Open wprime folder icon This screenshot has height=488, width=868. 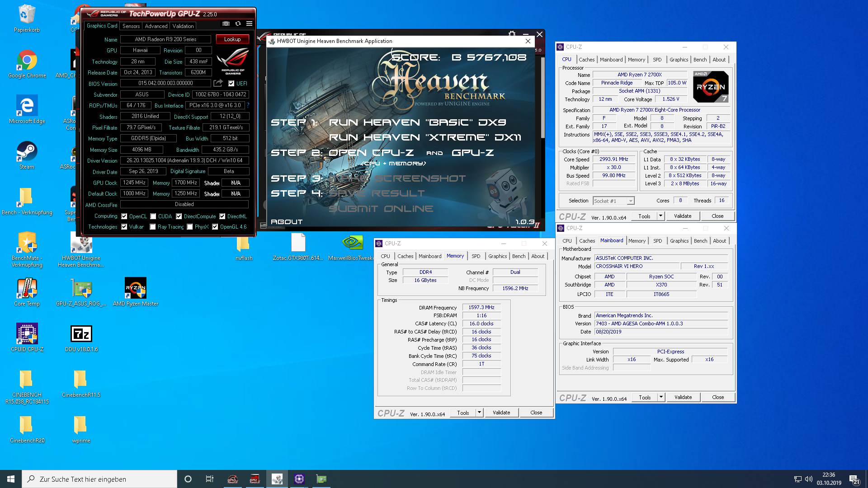click(81, 429)
